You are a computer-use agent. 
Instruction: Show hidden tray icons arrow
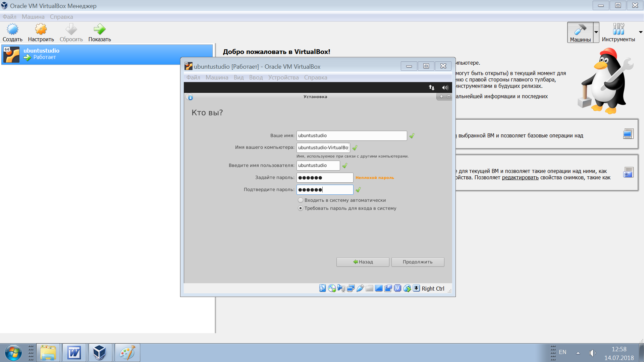coord(578,353)
